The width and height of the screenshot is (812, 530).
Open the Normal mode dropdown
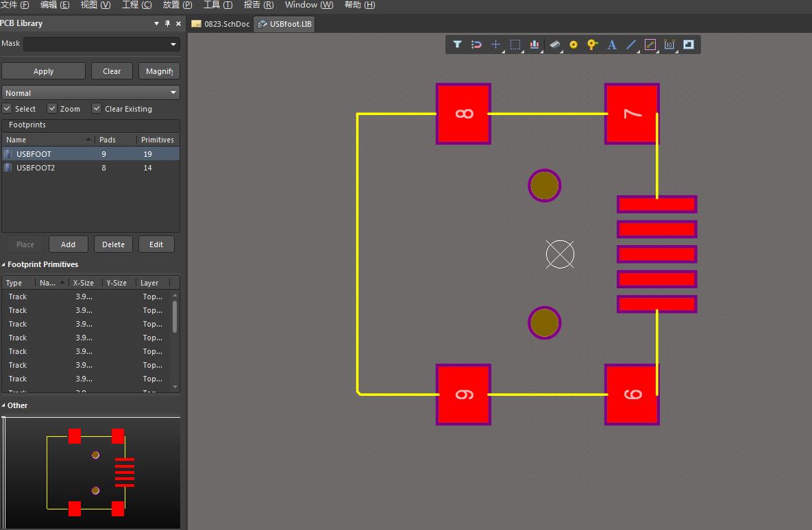[173, 92]
